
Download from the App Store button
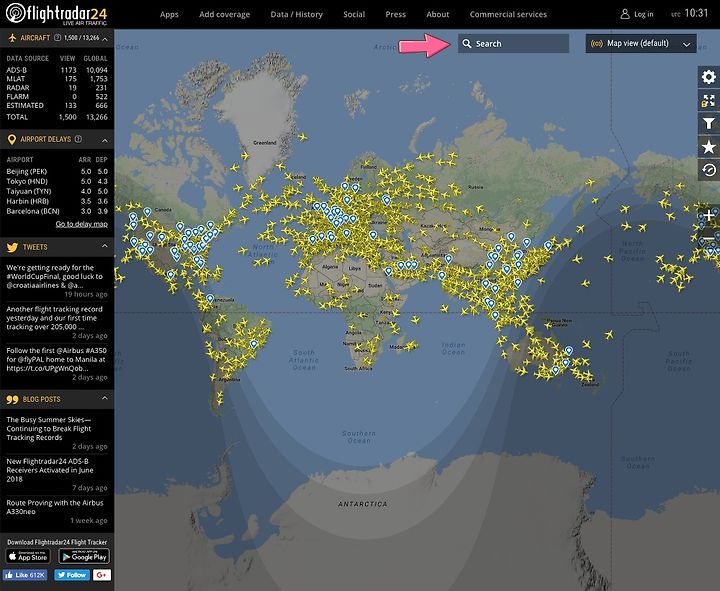pos(28,557)
